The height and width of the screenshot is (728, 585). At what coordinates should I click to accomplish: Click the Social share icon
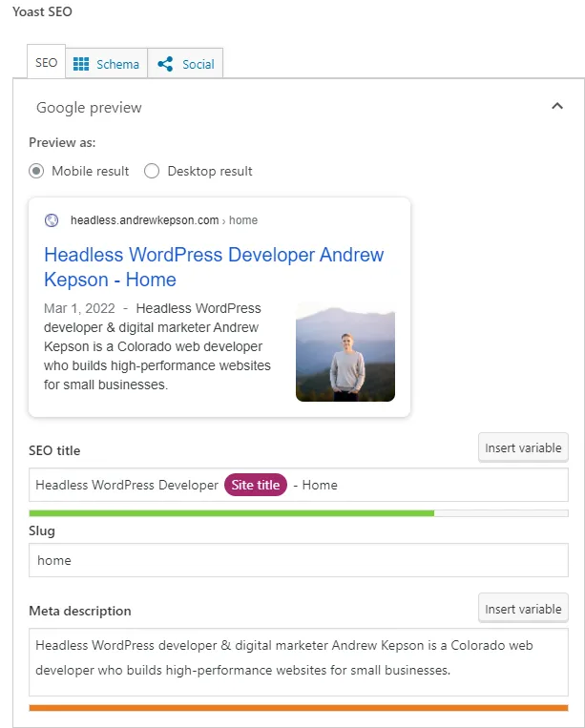[x=165, y=64]
